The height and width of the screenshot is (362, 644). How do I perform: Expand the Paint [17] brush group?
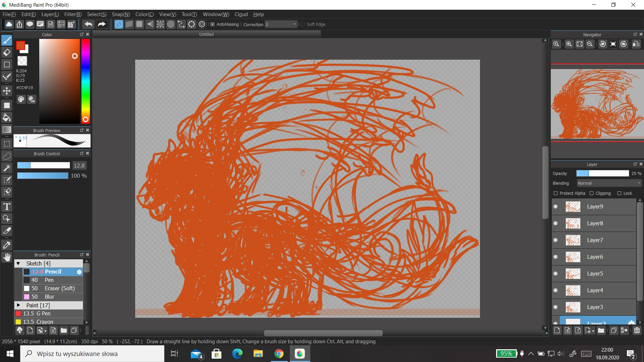[18, 305]
